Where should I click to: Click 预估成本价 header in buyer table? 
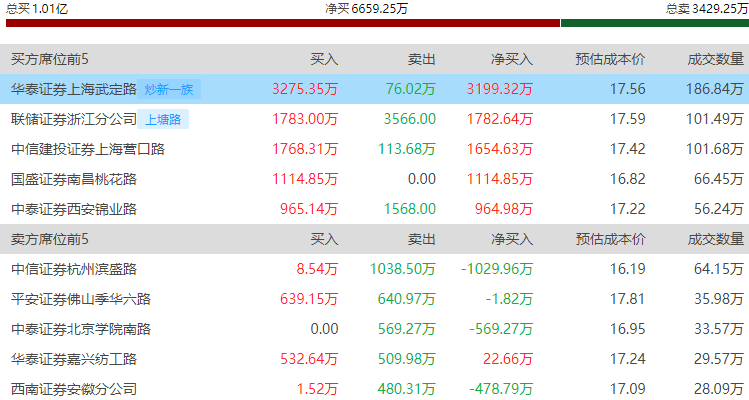610,59
